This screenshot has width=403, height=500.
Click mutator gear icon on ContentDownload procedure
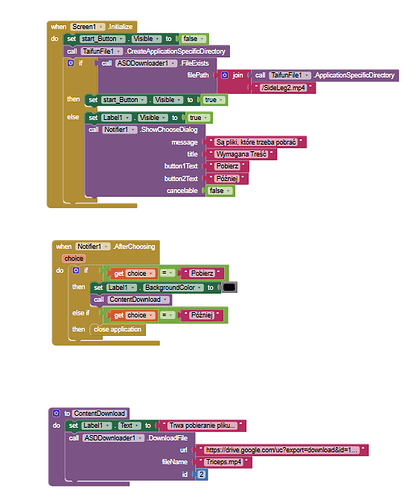[x=56, y=413]
